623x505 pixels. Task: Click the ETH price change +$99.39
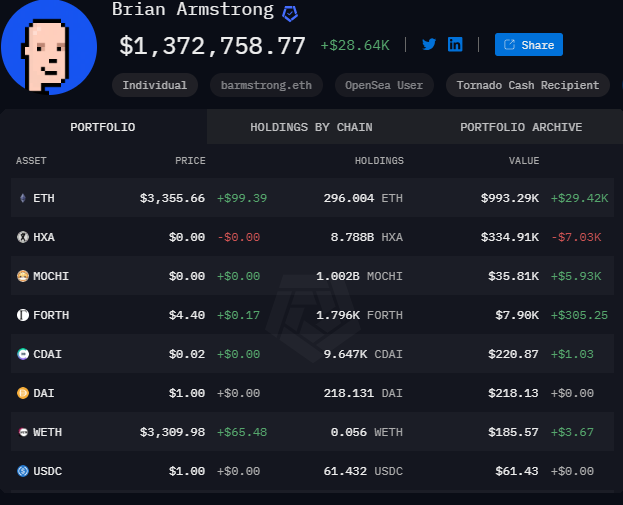click(242, 198)
